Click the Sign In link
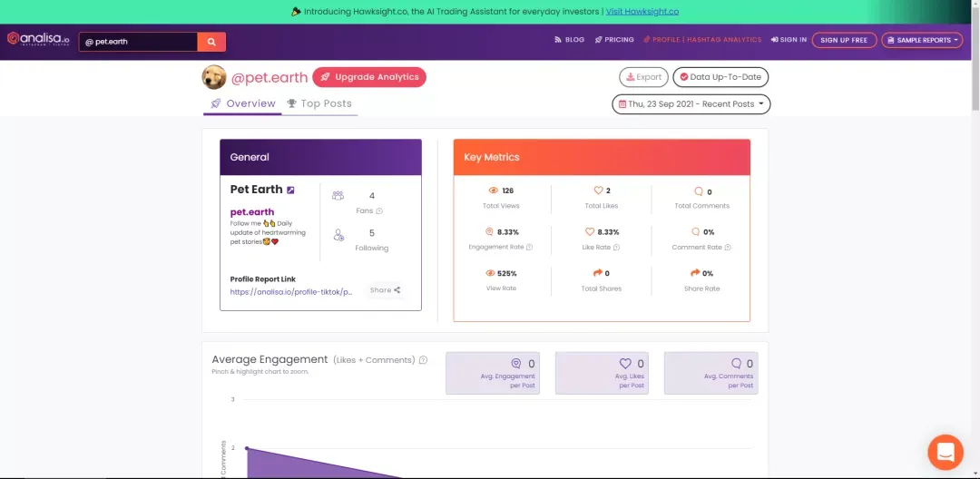The width and height of the screenshot is (980, 479). [x=789, y=39]
